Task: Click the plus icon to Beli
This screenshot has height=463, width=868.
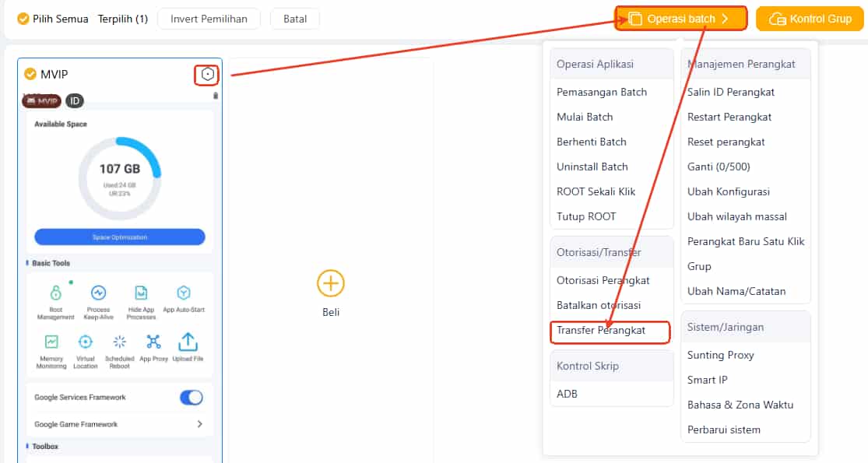Action: (x=331, y=282)
